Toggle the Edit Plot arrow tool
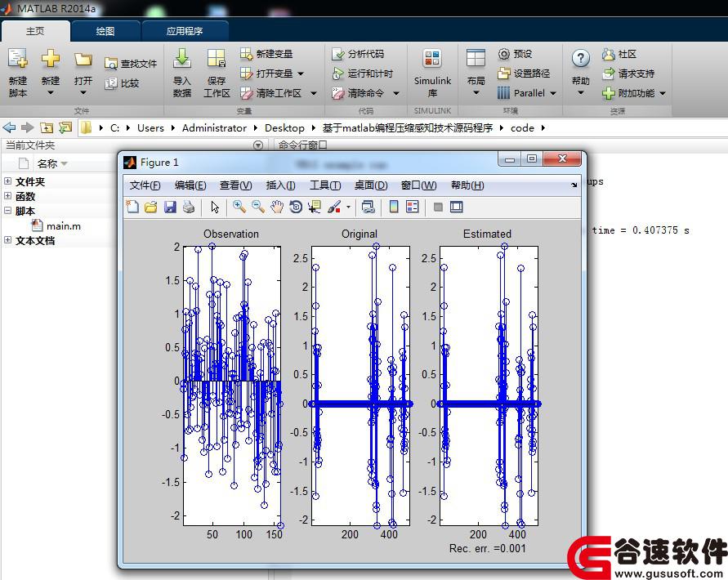The image size is (728, 580). (x=215, y=207)
